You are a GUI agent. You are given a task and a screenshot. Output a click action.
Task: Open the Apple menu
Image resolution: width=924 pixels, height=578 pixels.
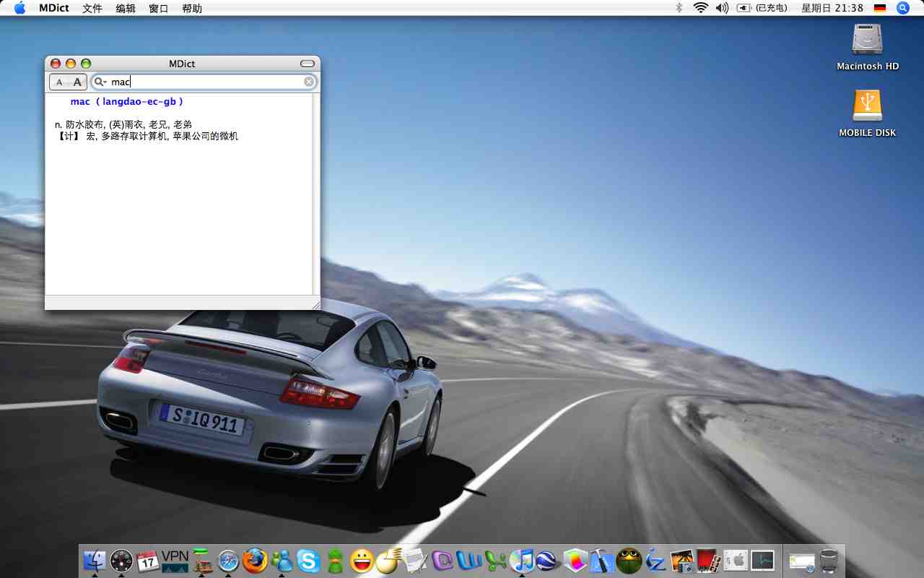pos(19,8)
